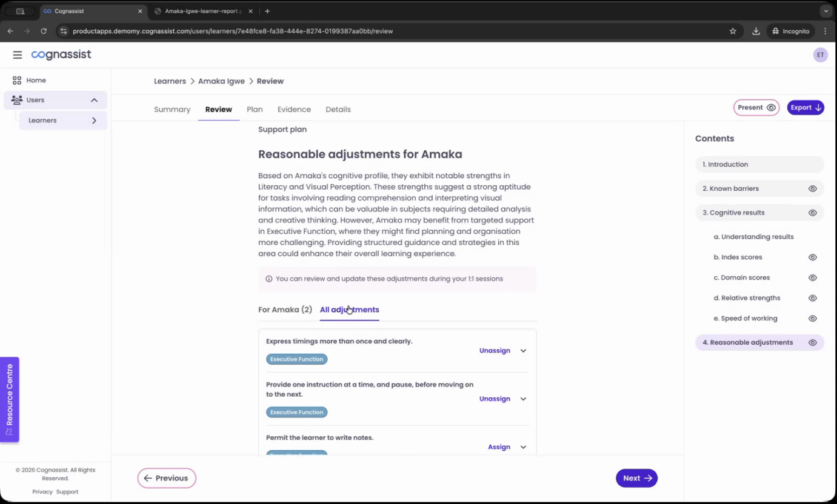This screenshot has width=837, height=504.
Task: Toggle visibility of Known barriers section
Action: click(812, 189)
